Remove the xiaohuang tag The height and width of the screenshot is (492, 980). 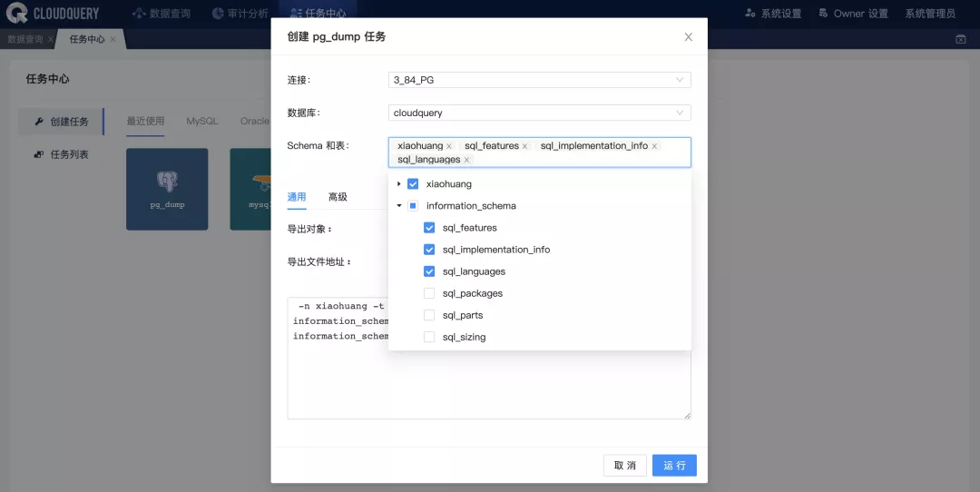pyautogui.click(x=449, y=146)
